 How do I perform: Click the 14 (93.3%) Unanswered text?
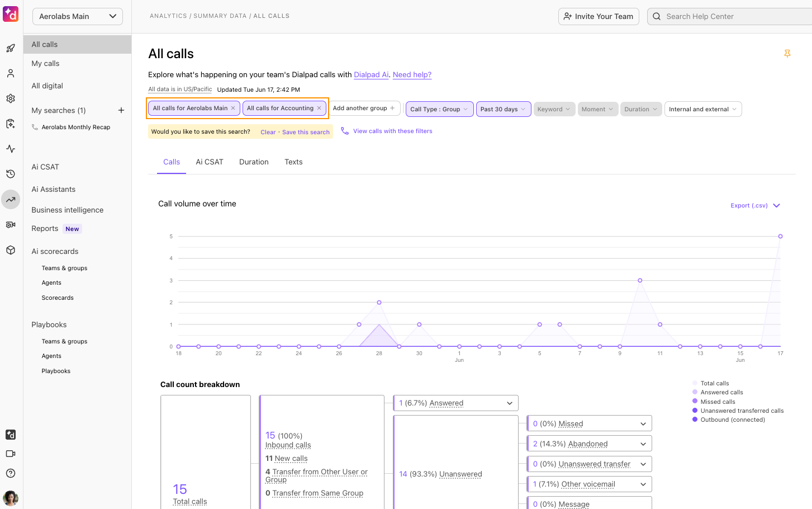pos(440,474)
